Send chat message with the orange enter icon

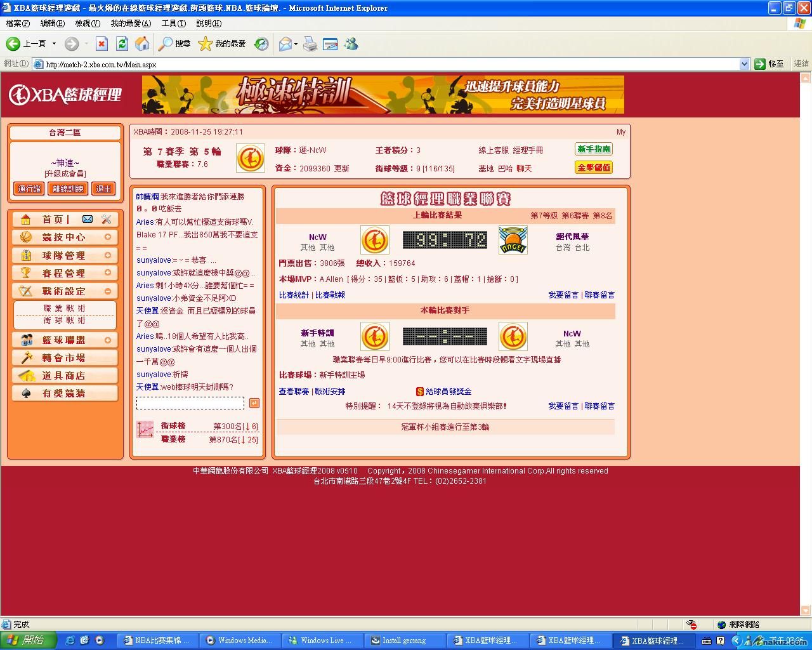pos(254,403)
